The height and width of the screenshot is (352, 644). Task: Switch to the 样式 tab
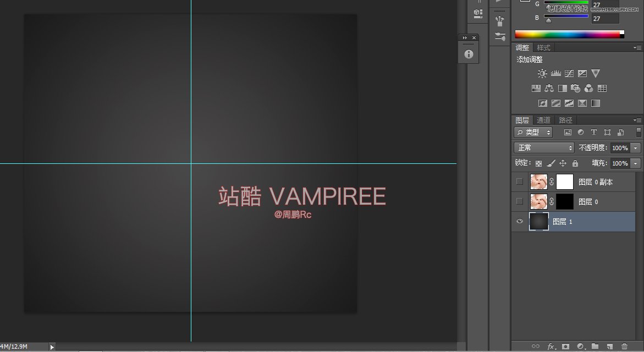click(x=543, y=48)
